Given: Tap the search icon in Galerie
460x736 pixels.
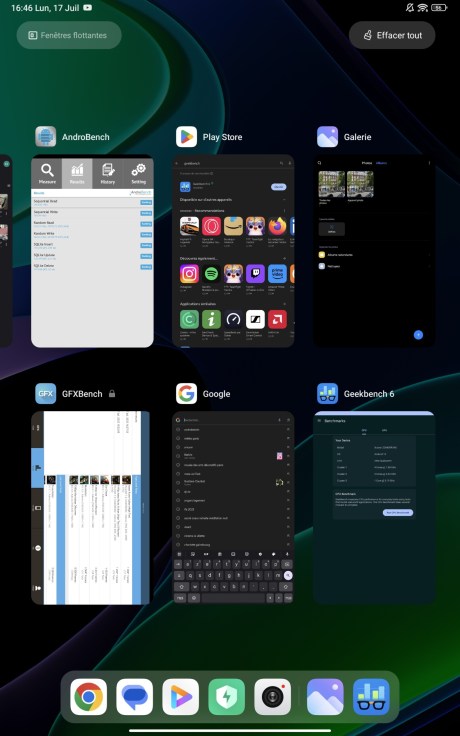Looking at the screenshot, I should click(320, 163).
